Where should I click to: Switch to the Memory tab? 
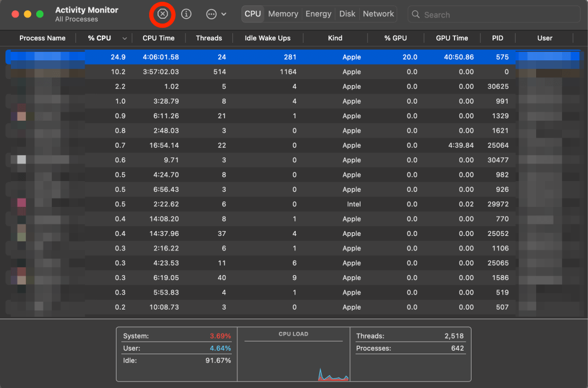pos(283,14)
